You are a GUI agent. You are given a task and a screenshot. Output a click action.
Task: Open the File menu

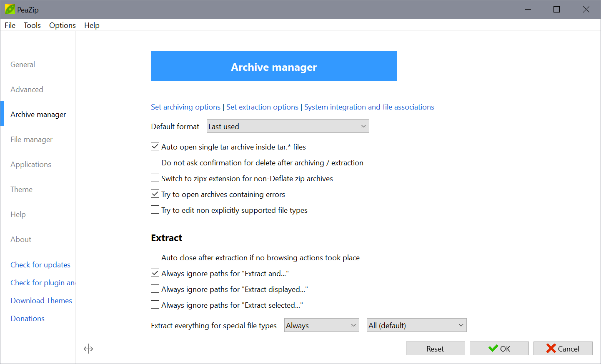click(10, 25)
